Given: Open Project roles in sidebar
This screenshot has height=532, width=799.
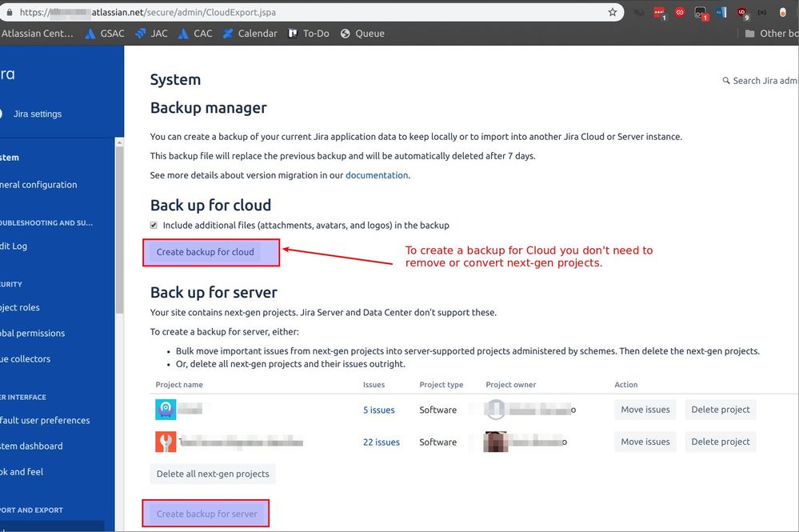Looking at the screenshot, I should pos(19,307).
